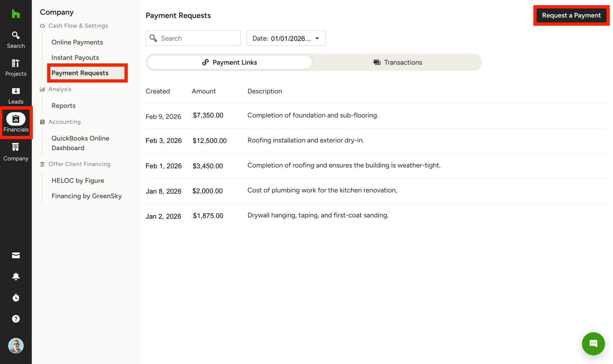613x364 pixels.
Task: Click the Payment Requests page title
Action: [x=178, y=15]
